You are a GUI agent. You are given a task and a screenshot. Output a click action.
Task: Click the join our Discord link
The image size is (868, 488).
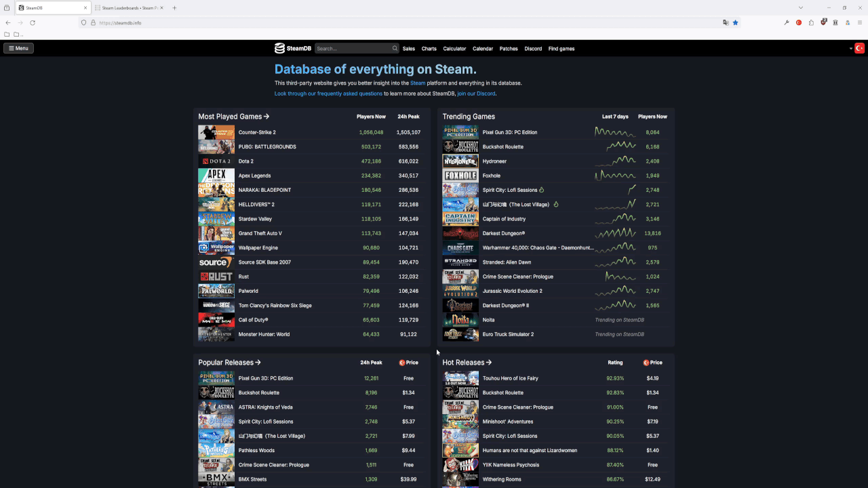pyautogui.click(x=476, y=94)
